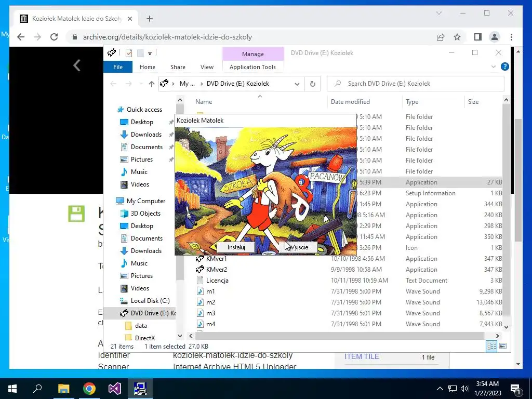Click the file list scroll down arrow
532x399 pixels.
pos(506,327)
